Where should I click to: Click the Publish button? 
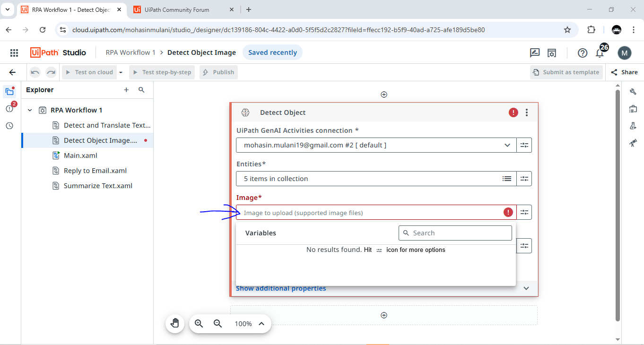coord(218,72)
